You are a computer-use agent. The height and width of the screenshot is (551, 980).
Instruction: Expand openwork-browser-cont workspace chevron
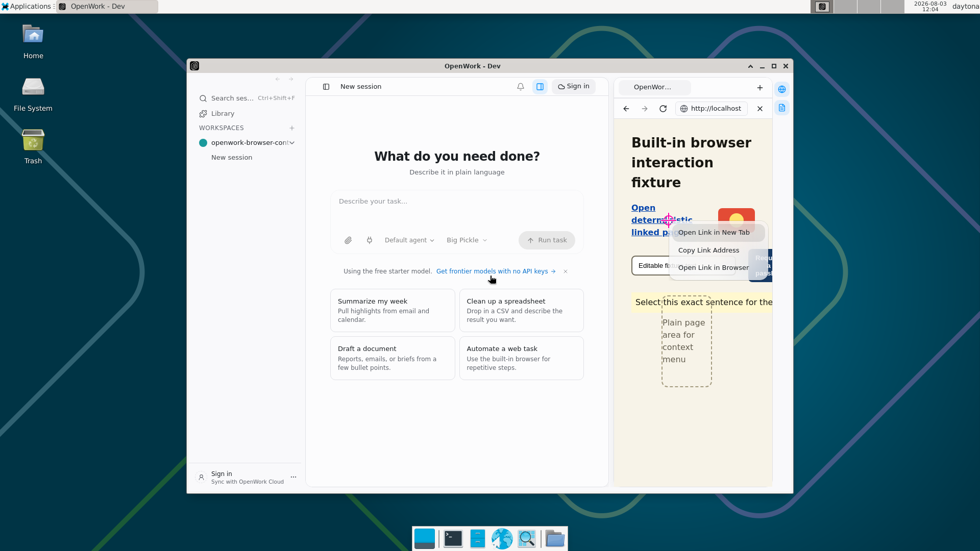tap(292, 143)
